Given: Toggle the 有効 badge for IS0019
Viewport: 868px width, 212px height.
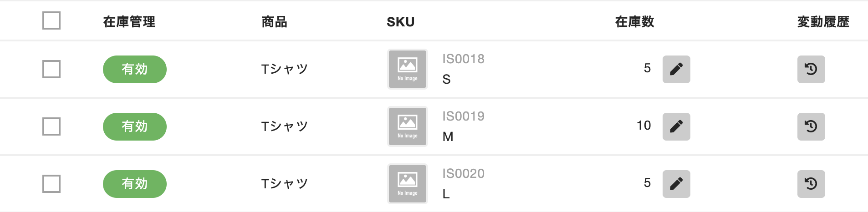Looking at the screenshot, I should coord(135,126).
